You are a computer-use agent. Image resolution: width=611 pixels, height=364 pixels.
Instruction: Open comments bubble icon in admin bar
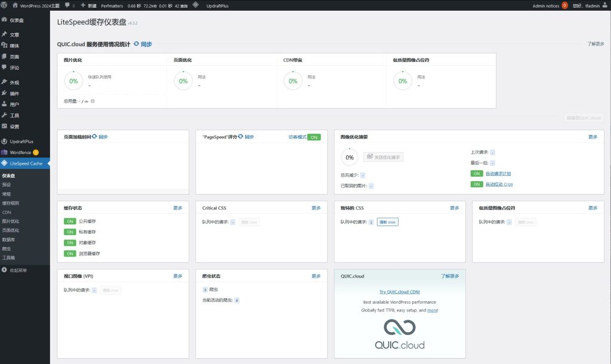(x=66, y=5)
